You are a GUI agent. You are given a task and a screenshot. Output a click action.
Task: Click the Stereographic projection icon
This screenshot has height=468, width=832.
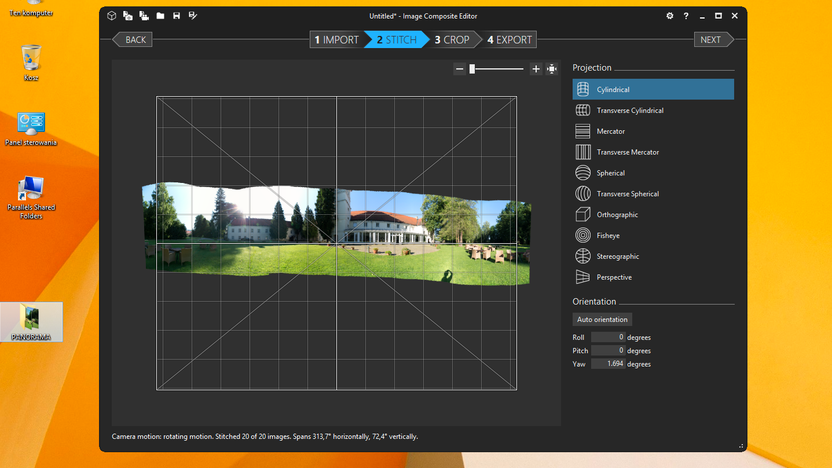(583, 256)
